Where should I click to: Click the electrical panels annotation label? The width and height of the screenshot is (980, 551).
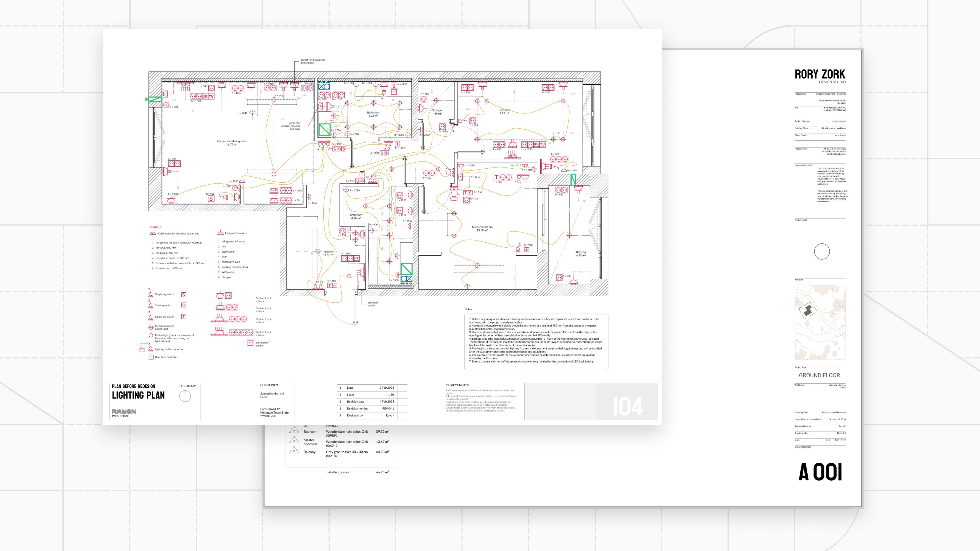[372, 304]
